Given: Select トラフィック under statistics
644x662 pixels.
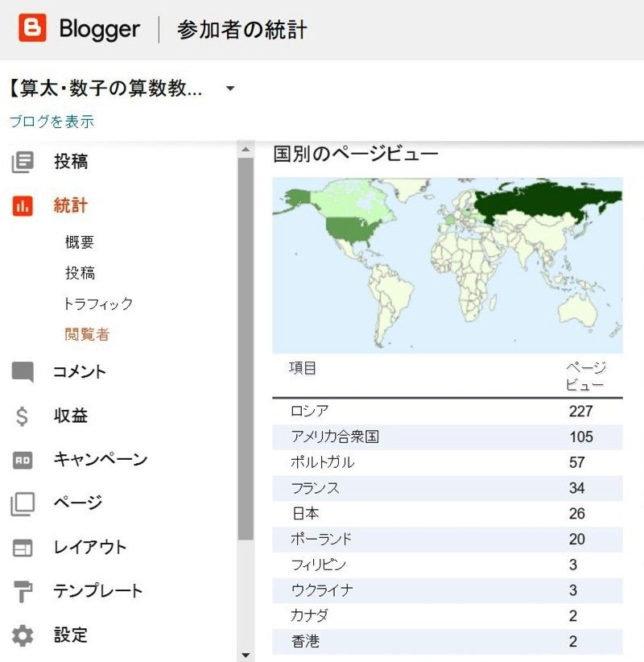Looking at the screenshot, I should (98, 304).
